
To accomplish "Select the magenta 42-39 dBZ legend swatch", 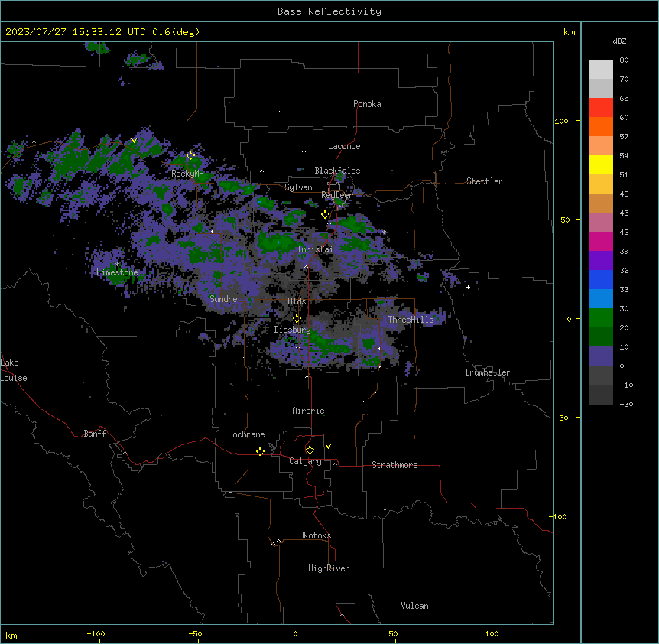I will (x=601, y=241).
